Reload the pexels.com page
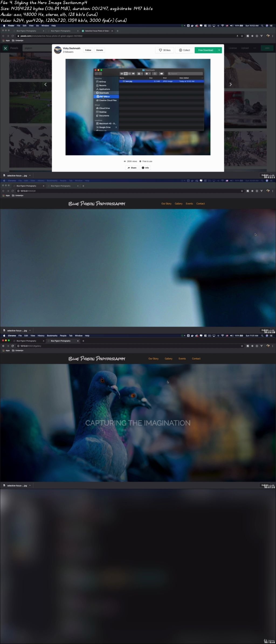 12,36
